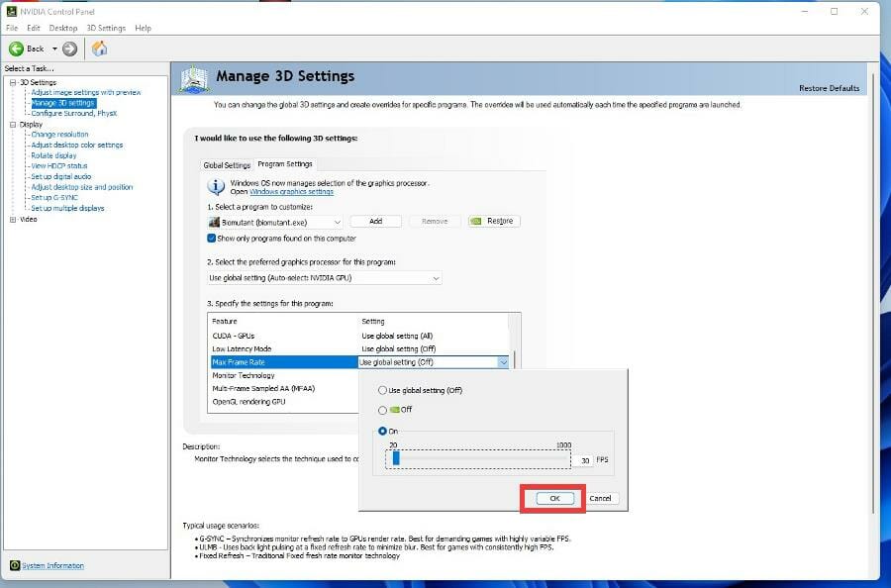Open the File menu
This screenshot has height=588, width=891.
click(12, 28)
